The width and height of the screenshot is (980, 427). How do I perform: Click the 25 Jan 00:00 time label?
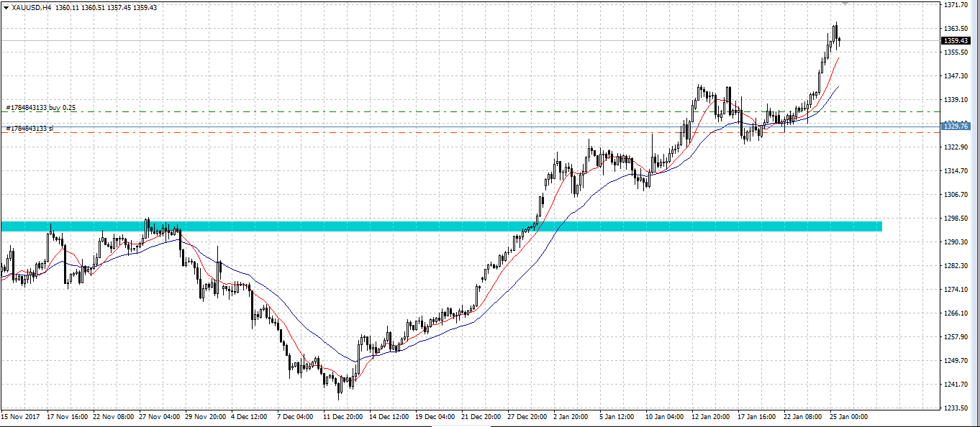tap(850, 417)
